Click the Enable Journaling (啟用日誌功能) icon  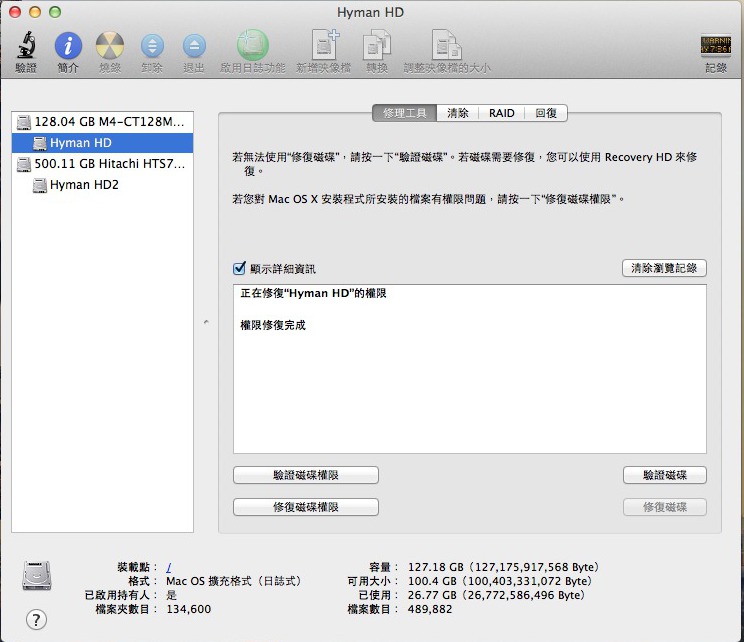[252, 46]
